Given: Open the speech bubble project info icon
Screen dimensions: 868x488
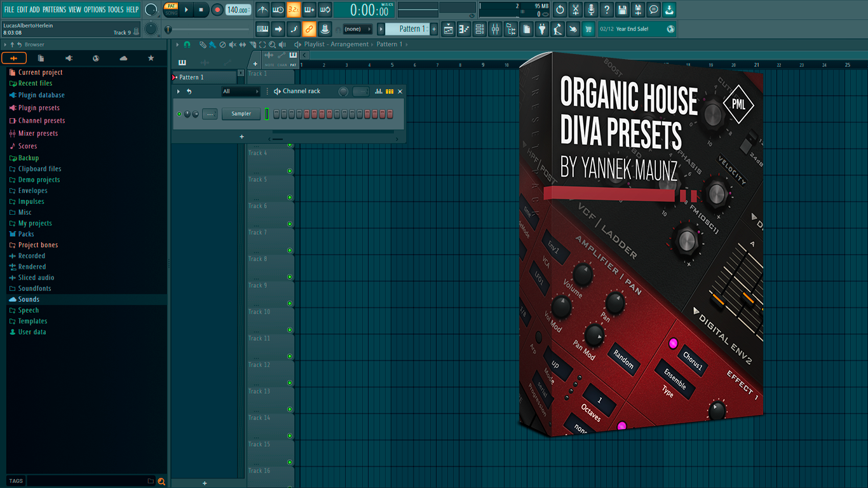Looking at the screenshot, I should 653,10.
